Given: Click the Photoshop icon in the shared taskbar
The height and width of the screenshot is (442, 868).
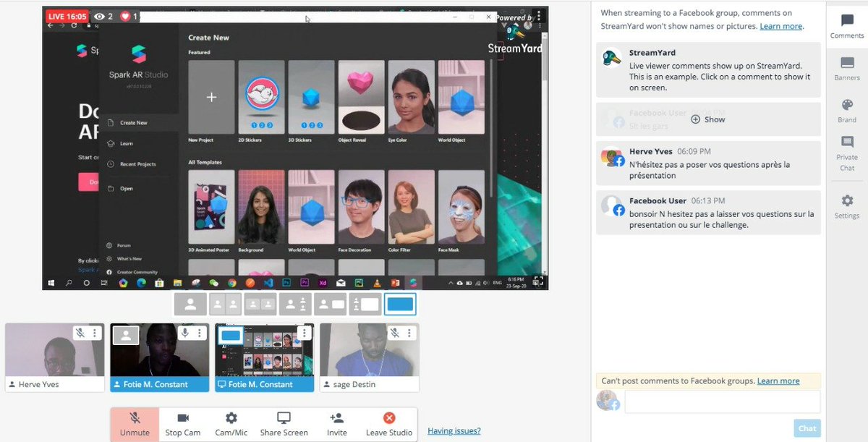Looking at the screenshot, I should tap(286, 283).
